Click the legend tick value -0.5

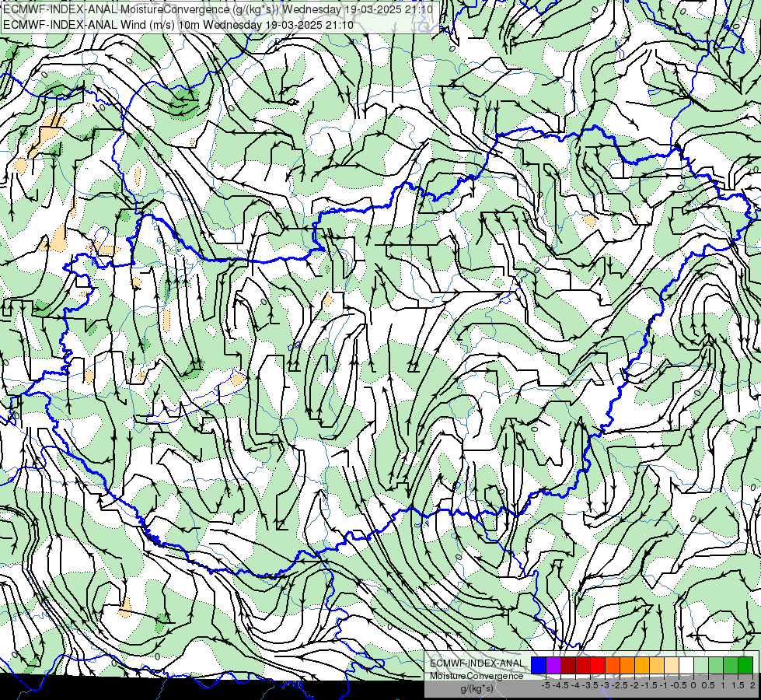click(x=679, y=685)
